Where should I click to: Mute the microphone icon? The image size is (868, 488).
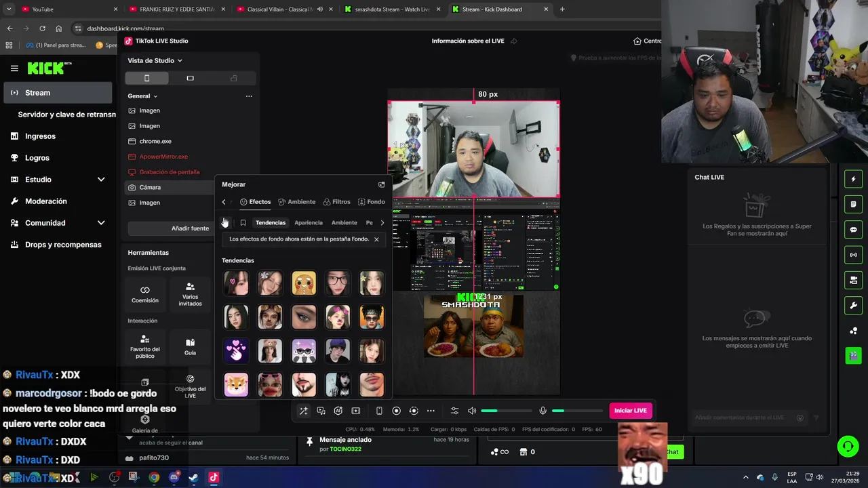(542, 411)
